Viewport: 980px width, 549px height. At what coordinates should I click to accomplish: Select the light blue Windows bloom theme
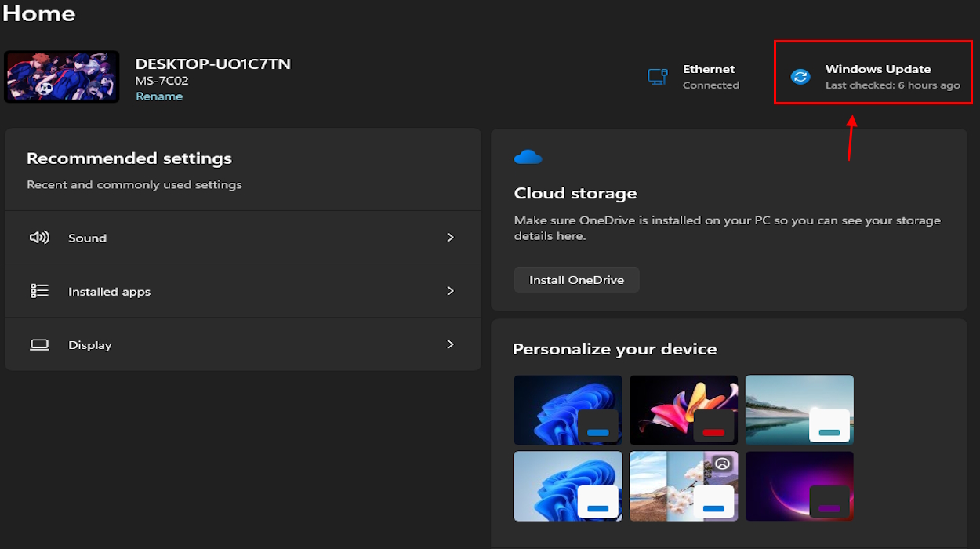tap(568, 485)
